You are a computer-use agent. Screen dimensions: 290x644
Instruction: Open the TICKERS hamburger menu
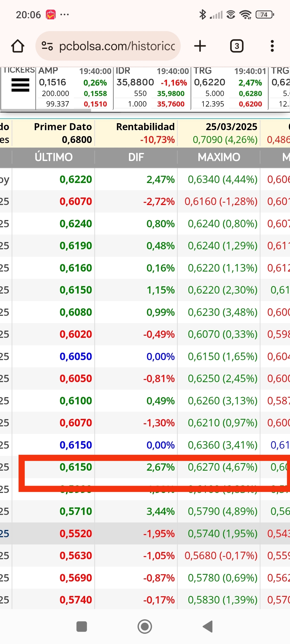click(20, 85)
